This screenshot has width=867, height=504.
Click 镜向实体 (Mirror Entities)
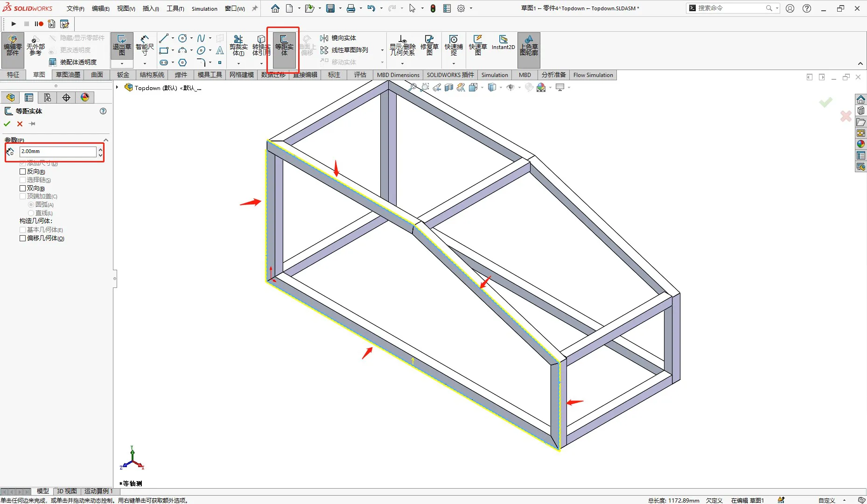[x=338, y=38]
